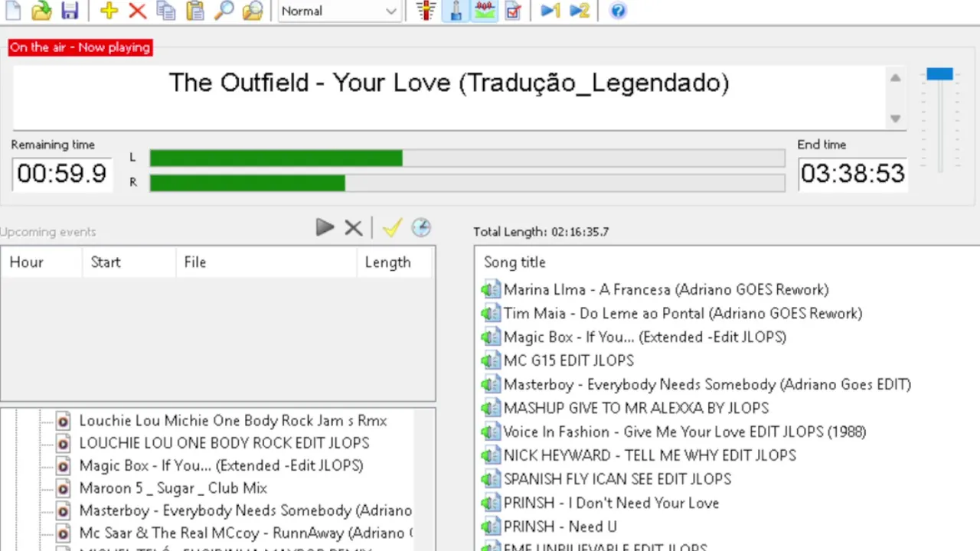Select Voice In Fashion - Give Me Your Love
Viewport: 980px width, 551px height.
(x=684, y=432)
